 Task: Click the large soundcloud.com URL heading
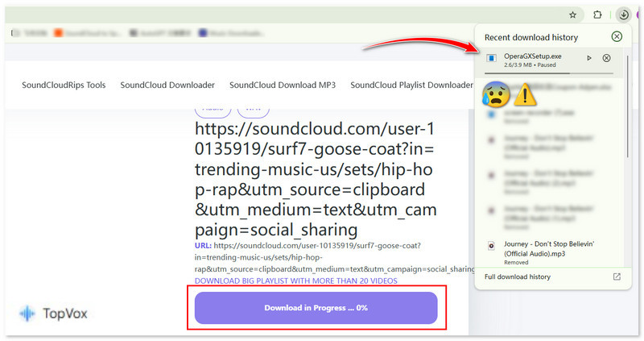pyautogui.click(x=316, y=179)
